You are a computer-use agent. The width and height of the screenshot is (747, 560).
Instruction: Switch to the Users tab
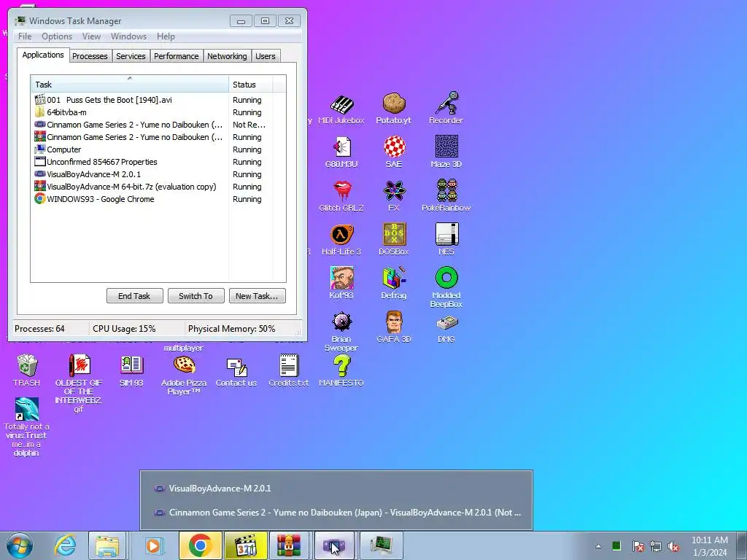(266, 55)
